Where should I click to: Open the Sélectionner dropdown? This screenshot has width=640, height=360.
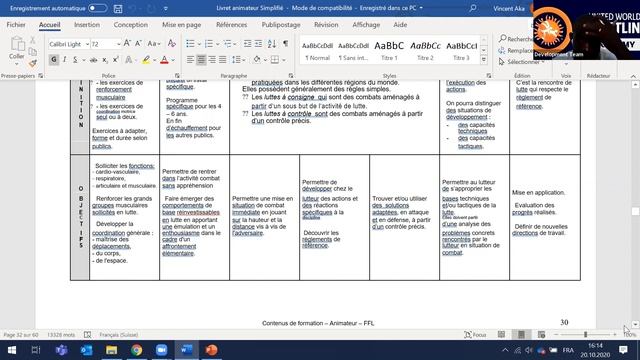pyautogui.click(x=522, y=62)
